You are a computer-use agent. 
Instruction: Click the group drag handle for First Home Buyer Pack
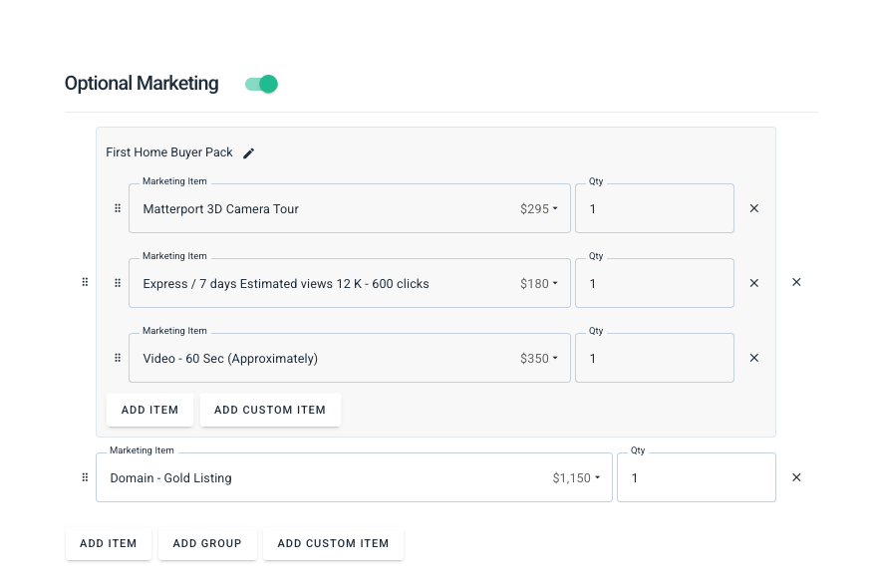(85, 282)
